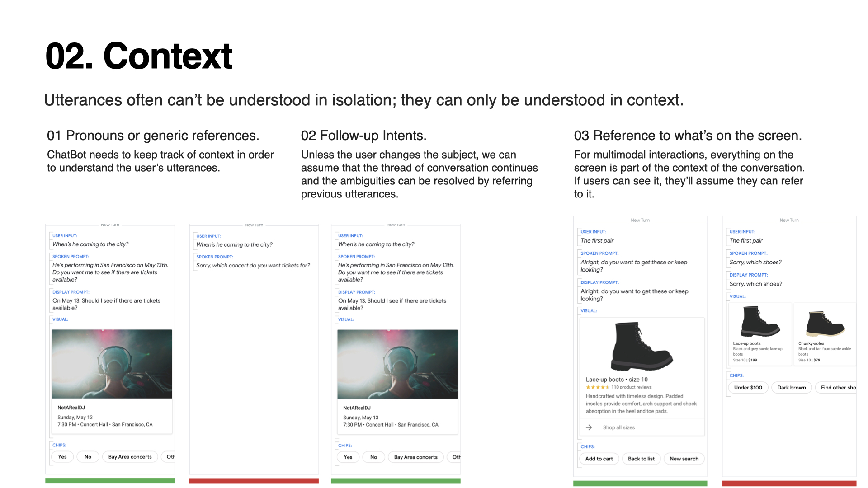Tap the New search chip
The width and height of the screenshot is (868, 488).
click(x=684, y=459)
